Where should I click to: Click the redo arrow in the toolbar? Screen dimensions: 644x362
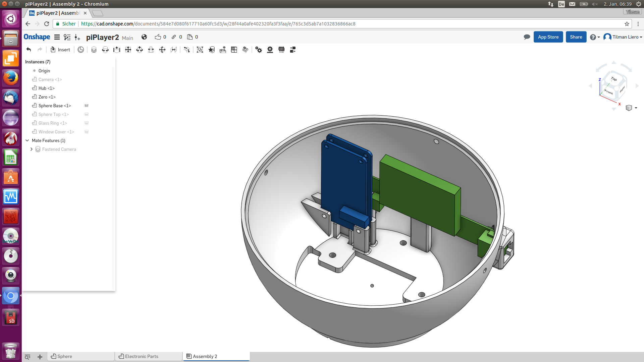(40, 50)
